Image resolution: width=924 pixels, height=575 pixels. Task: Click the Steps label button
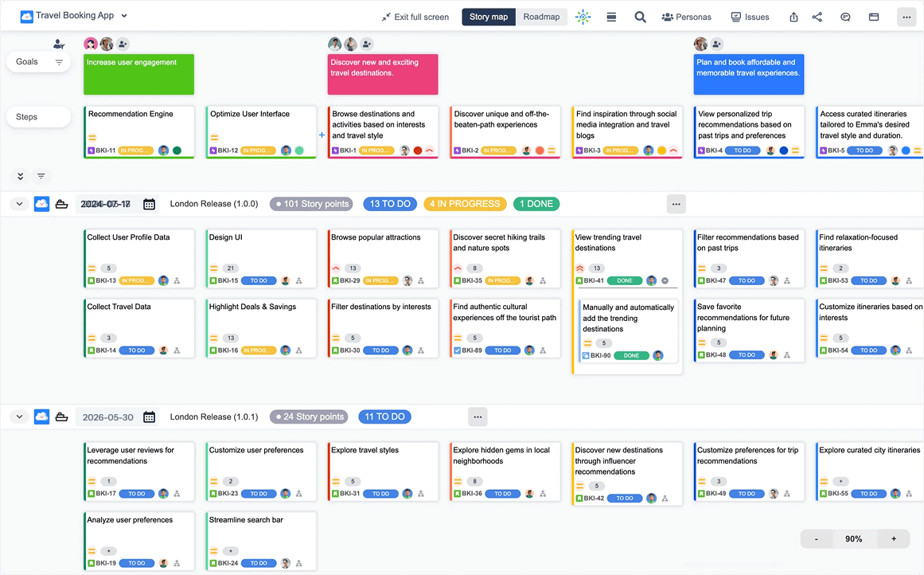tap(38, 117)
